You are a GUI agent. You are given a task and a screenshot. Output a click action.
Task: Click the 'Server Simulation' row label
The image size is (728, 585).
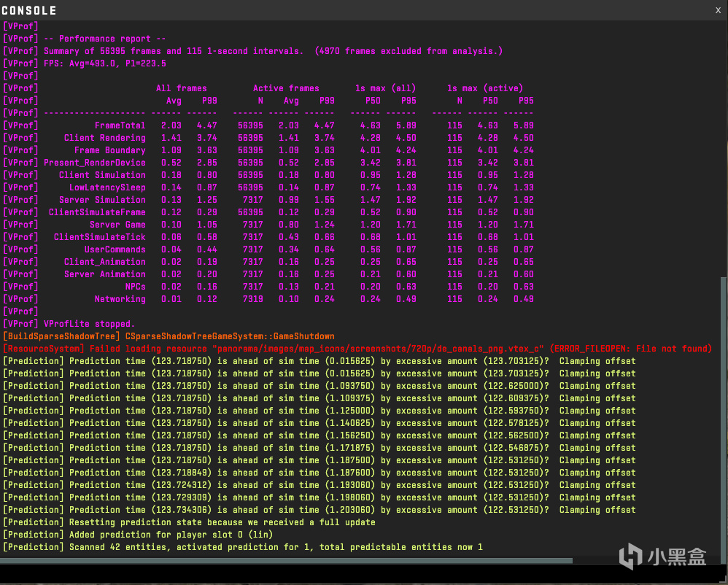pyautogui.click(x=102, y=200)
